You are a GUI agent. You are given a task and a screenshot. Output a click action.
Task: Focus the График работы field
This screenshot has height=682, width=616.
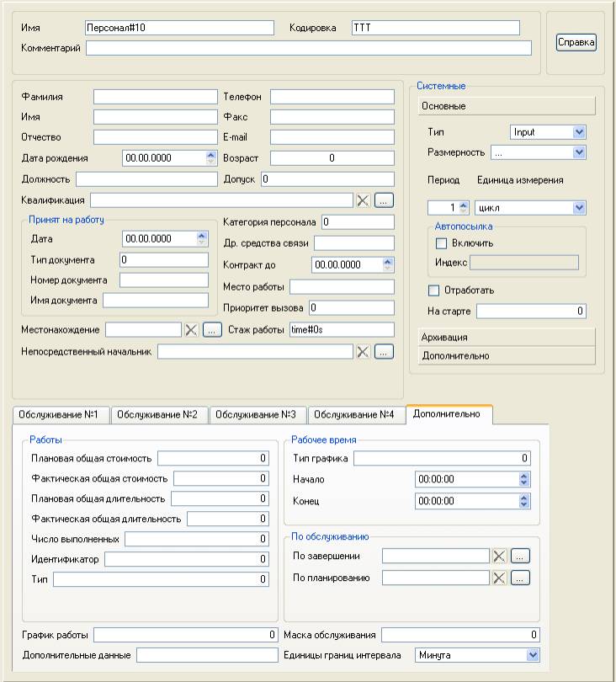186,635
